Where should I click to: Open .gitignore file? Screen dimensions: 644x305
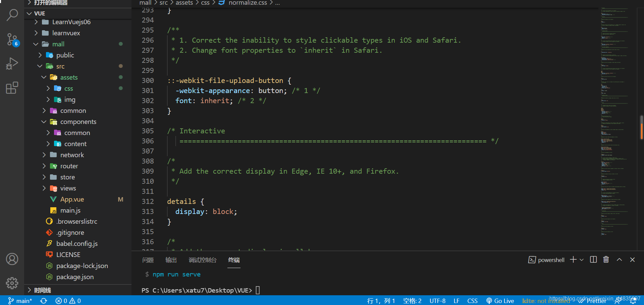tap(78, 232)
